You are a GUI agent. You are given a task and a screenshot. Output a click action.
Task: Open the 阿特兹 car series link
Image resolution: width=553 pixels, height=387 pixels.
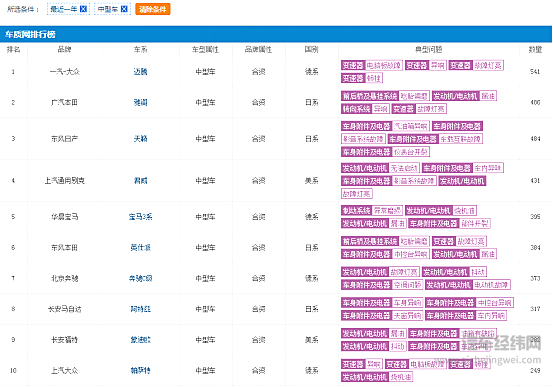point(140,309)
